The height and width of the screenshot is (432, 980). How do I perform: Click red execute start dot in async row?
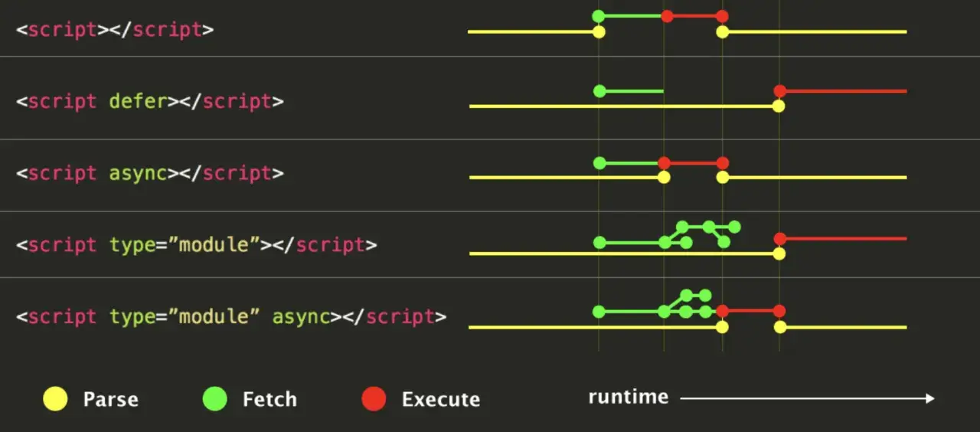point(664,163)
